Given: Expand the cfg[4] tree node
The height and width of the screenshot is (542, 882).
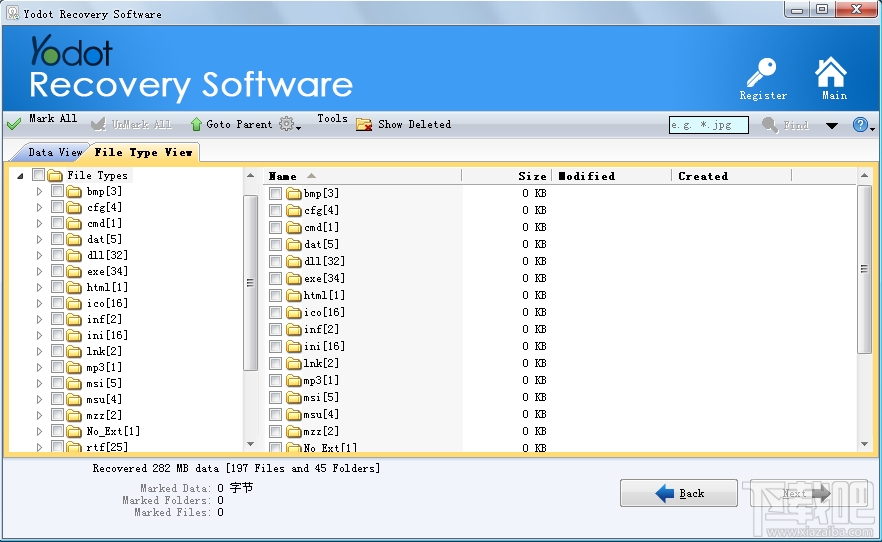Looking at the screenshot, I should pos(39,207).
